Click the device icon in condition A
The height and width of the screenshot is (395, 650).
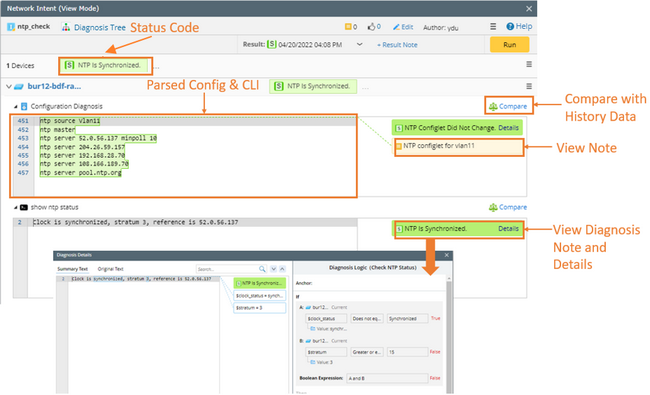click(308, 308)
